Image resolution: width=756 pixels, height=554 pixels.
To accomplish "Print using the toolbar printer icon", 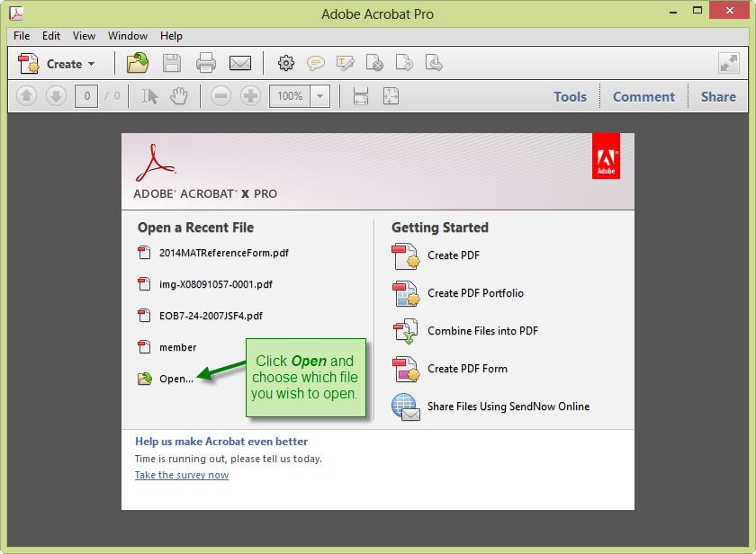I will (x=206, y=63).
